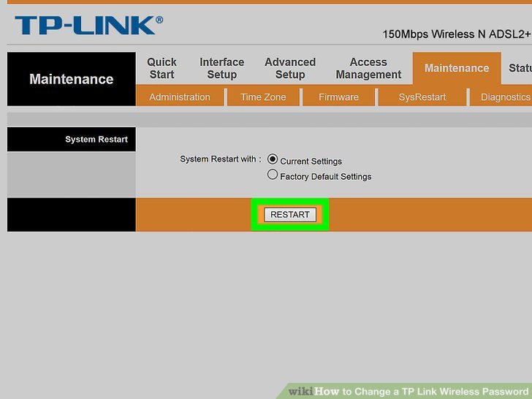Select the SysRestart submenu
The image size is (532, 399).
(x=422, y=97)
